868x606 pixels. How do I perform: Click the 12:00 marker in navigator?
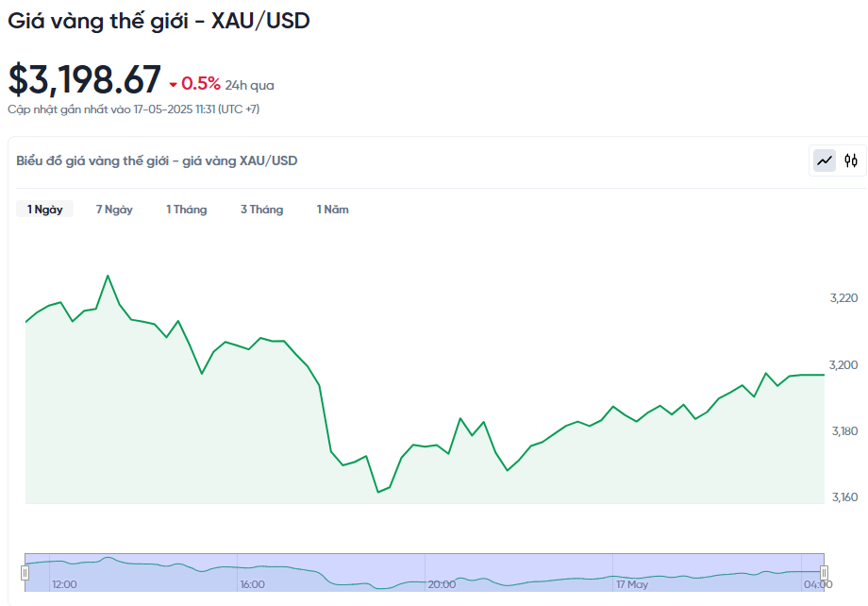pyautogui.click(x=64, y=584)
